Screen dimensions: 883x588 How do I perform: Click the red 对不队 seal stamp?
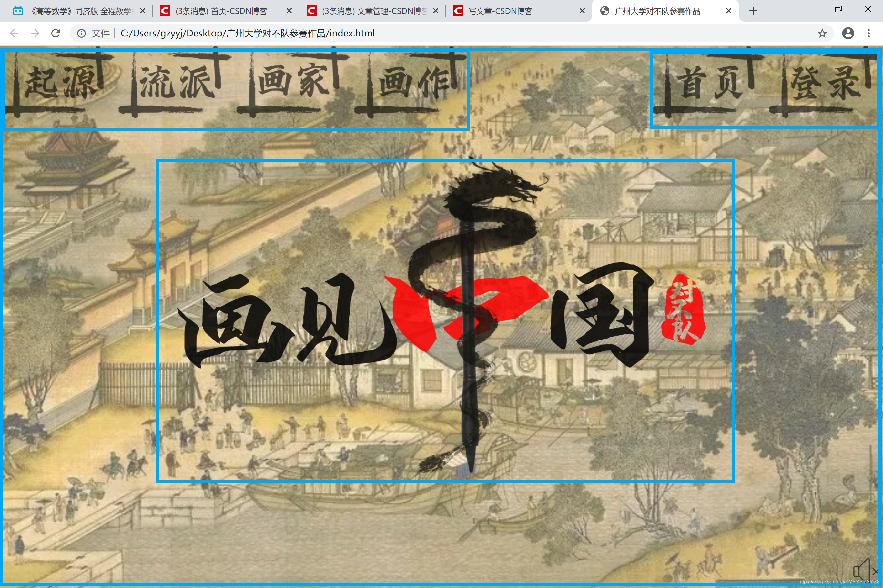[x=684, y=310]
